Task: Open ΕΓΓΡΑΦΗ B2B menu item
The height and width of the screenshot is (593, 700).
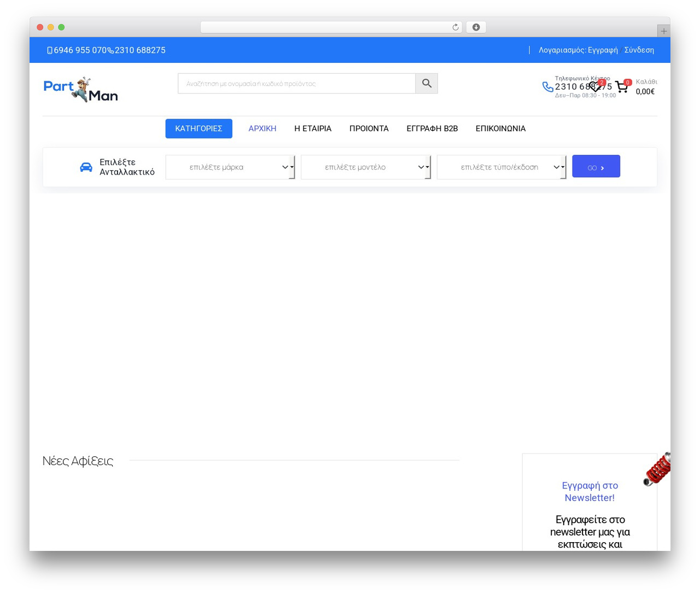Action: pos(432,129)
